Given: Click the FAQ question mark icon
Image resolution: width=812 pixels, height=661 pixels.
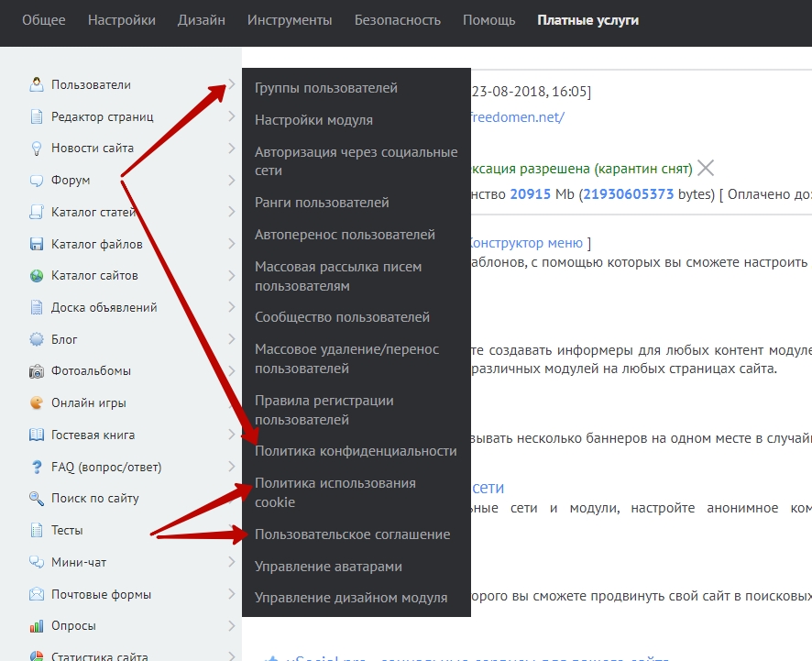Looking at the screenshot, I should click(x=37, y=467).
